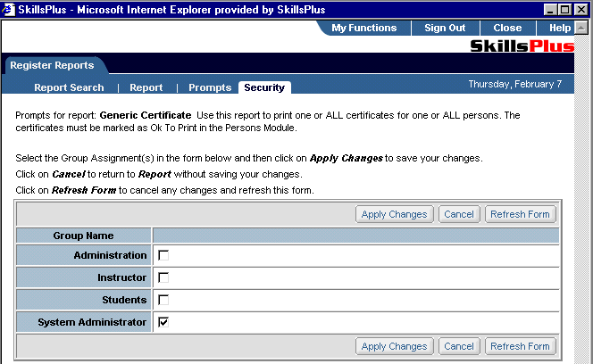The image size is (593, 364).
Task: Open the My Functions menu
Action: pyautogui.click(x=363, y=28)
